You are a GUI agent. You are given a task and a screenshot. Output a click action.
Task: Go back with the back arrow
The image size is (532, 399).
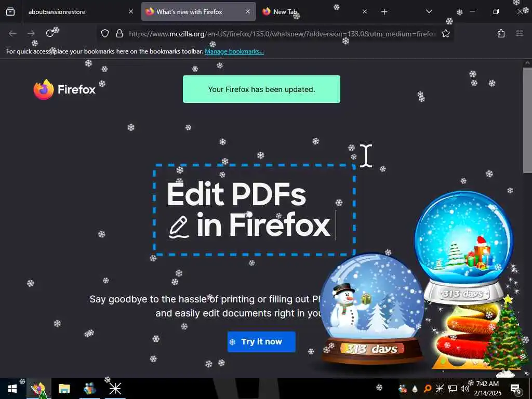pyautogui.click(x=12, y=33)
